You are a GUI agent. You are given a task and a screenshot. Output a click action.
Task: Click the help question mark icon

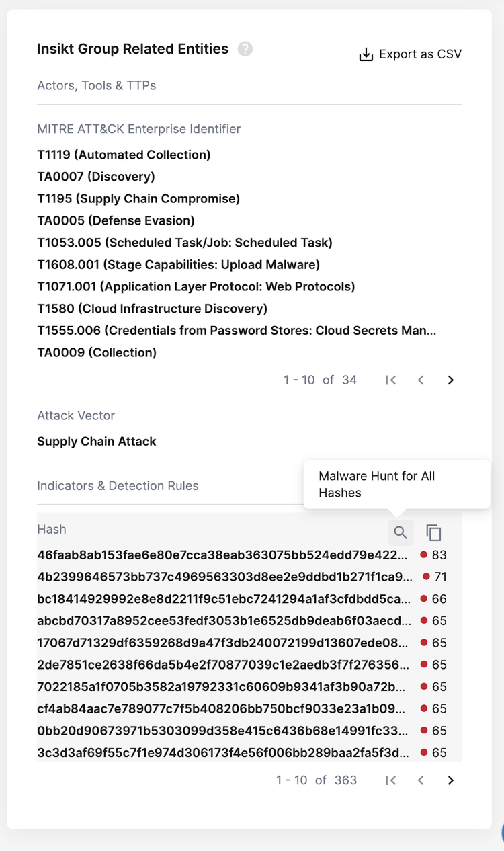point(245,49)
